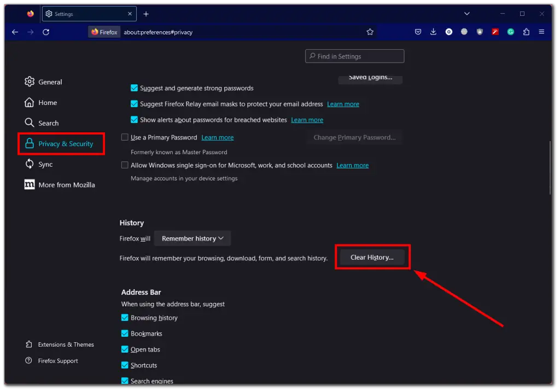Viewport: 560px width, 392px height.
Task: Open the Pocket extension icon
Action: (418, 32)
